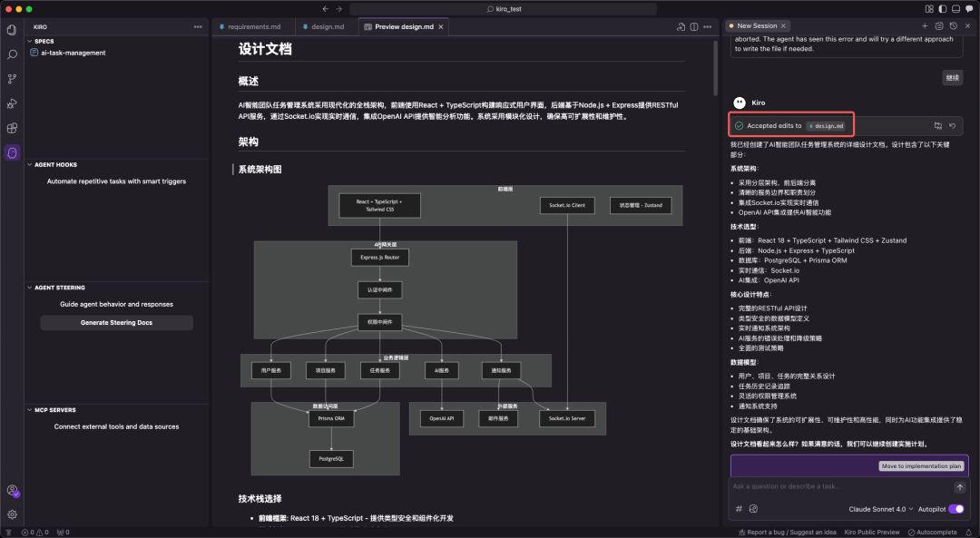980x538 pixels.
Task: Start a new chat session with the plus icon
Action: click(x=925, y=25)
